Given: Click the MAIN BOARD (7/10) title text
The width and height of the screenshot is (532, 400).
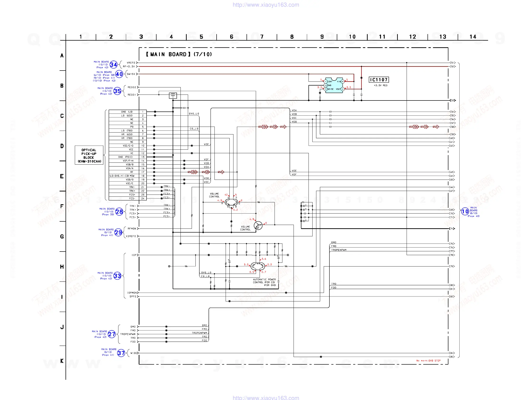Looking at the screenshot, I should tap(179, 54).
